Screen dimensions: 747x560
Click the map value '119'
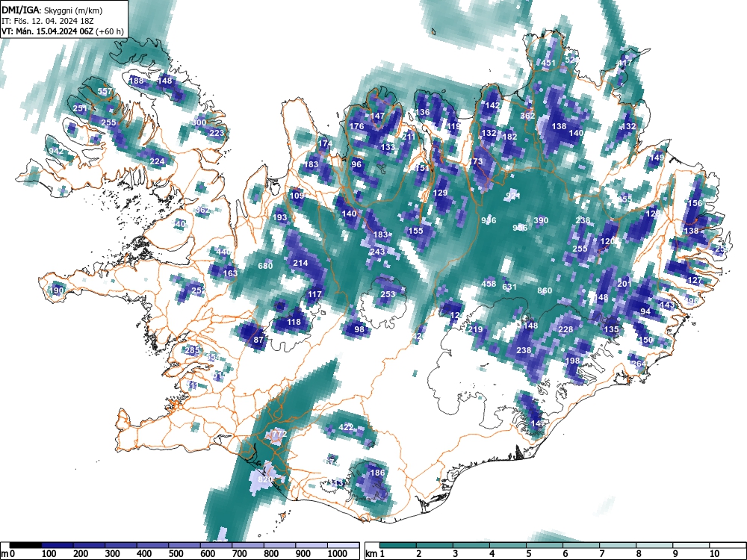point(453,126)
